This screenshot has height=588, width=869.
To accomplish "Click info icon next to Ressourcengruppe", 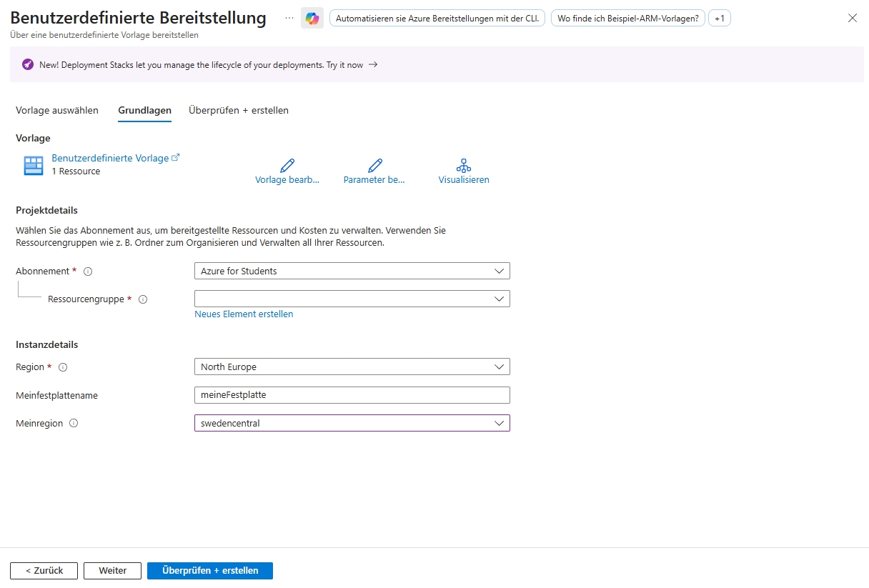I will tap(143, 299).
